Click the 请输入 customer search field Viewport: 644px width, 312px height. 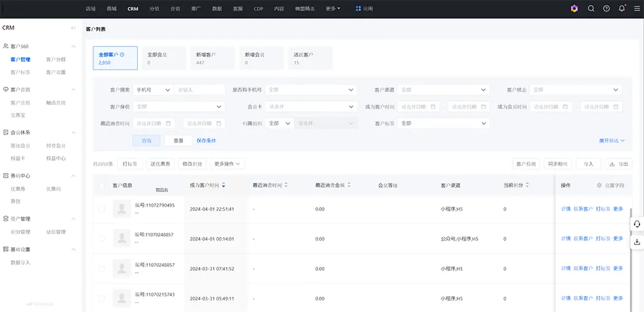click(x=200, y=89)
